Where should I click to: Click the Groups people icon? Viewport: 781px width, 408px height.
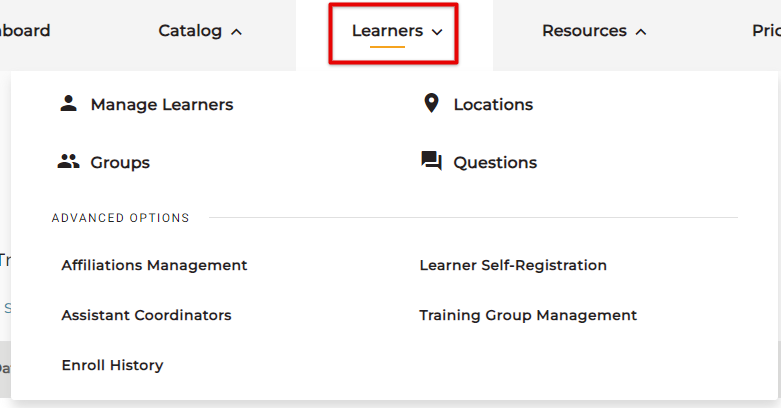tap(68, 162)
